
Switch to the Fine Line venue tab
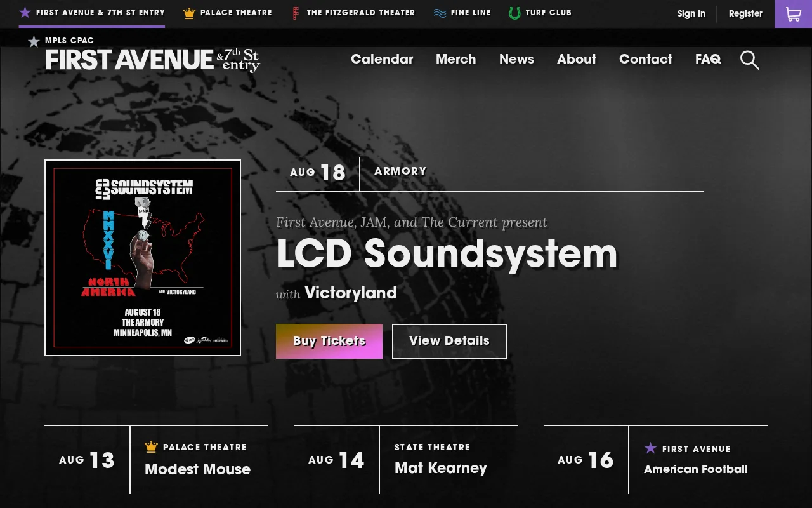(x=462, y=13)
